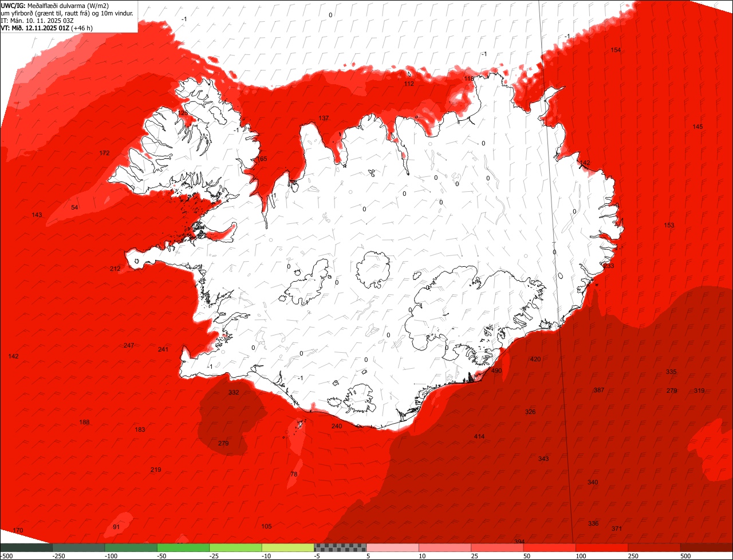Screen dimensions: 733x560
Task: Click the value 212 on the map
Action: click(x=115, y=269)
